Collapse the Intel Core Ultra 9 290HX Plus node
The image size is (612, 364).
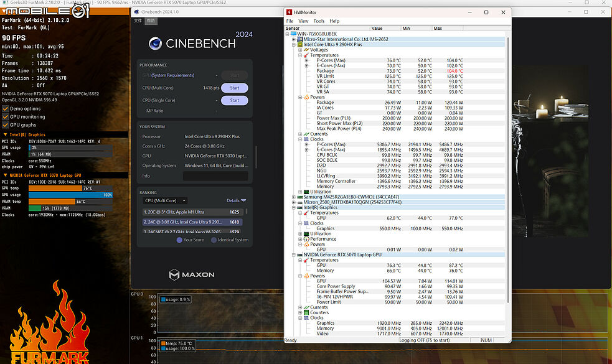(x=293, y=44)
